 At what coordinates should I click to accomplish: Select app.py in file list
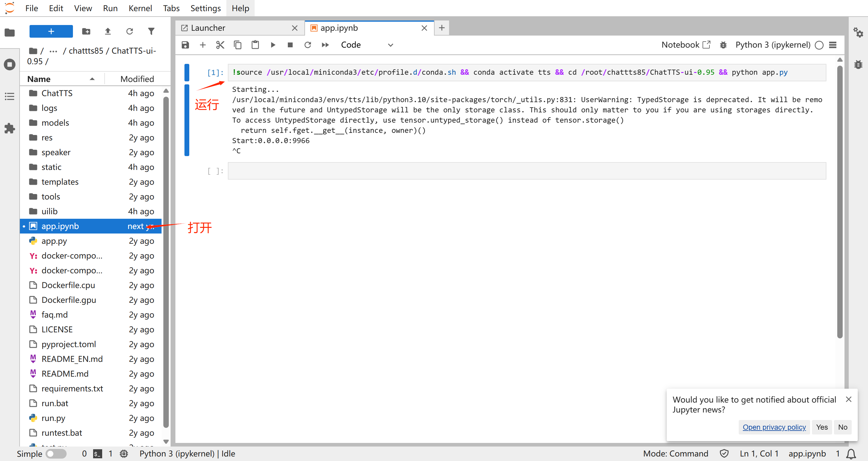click(x=91, y=241)
